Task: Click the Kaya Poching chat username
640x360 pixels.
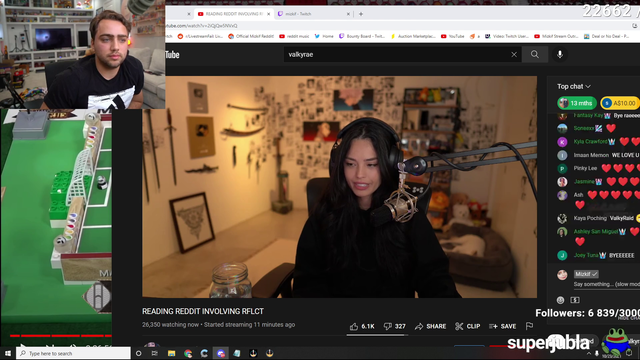Action: (x=590, y=218)
